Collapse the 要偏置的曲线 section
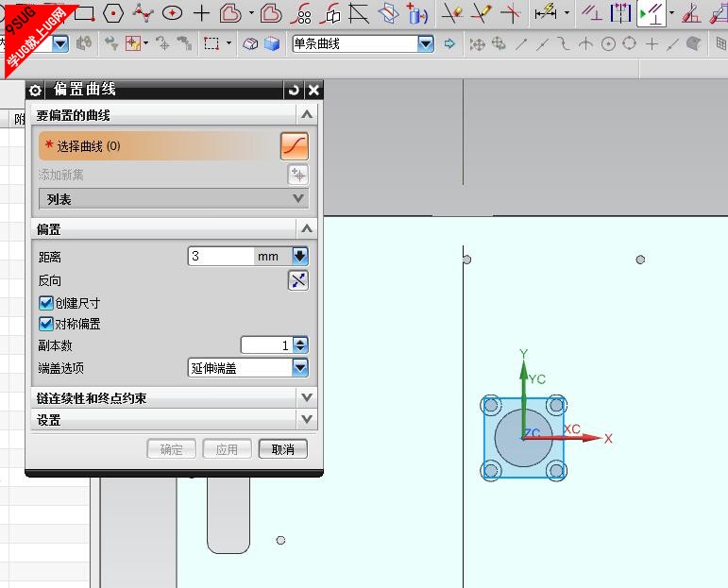 (x=307, y=114)
